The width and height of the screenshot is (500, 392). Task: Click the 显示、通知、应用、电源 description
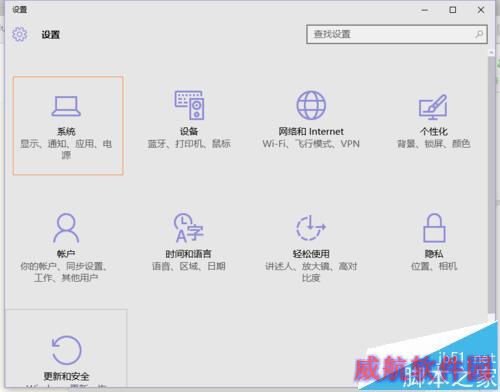click(66, 149)
